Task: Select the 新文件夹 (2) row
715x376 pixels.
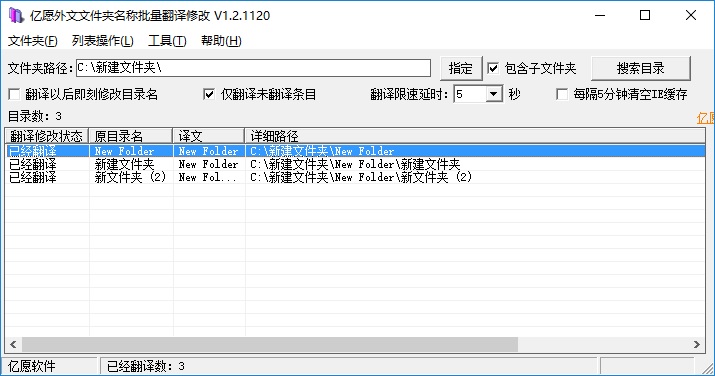Action: [355, 177]
